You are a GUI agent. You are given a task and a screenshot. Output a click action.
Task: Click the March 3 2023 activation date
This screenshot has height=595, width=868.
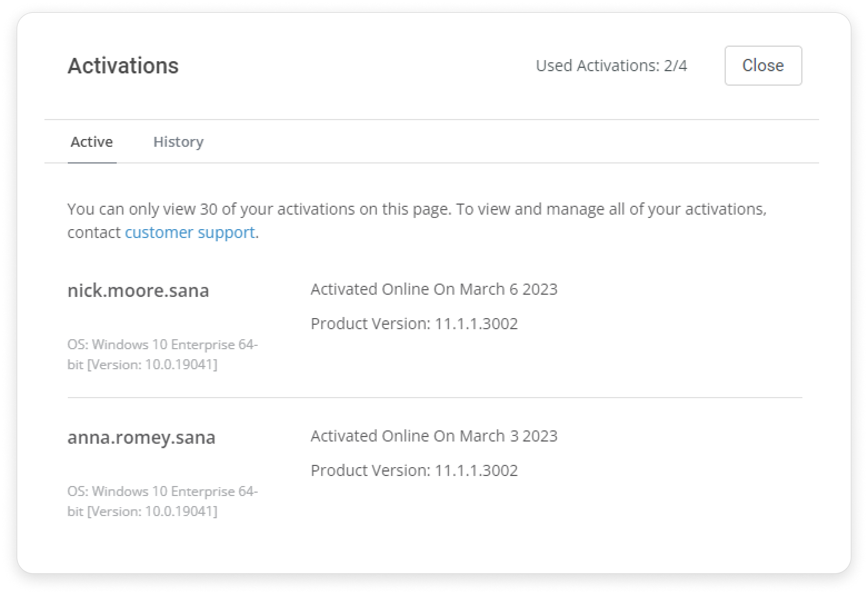pos(434,436)
